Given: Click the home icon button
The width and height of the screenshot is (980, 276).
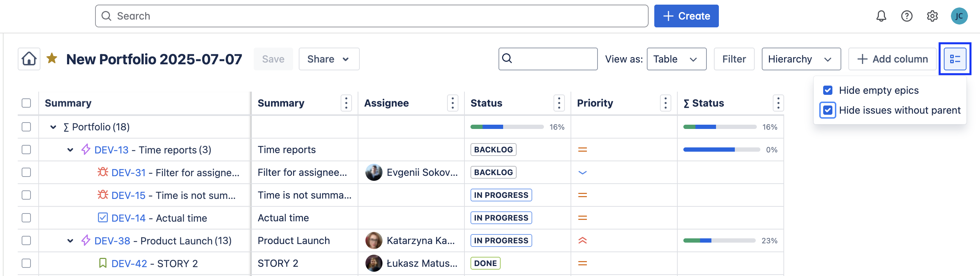Looking at the screenshot, I should coord(29,59).
